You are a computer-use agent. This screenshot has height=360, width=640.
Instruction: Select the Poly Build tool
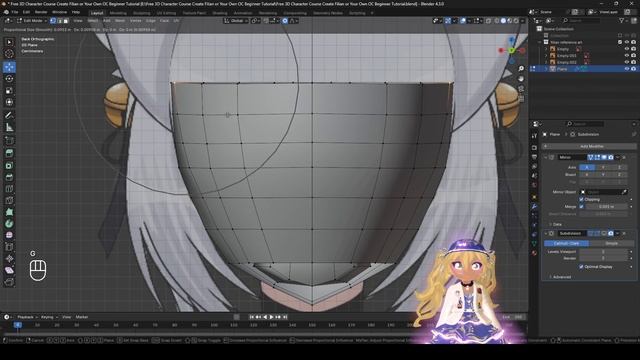9,212
